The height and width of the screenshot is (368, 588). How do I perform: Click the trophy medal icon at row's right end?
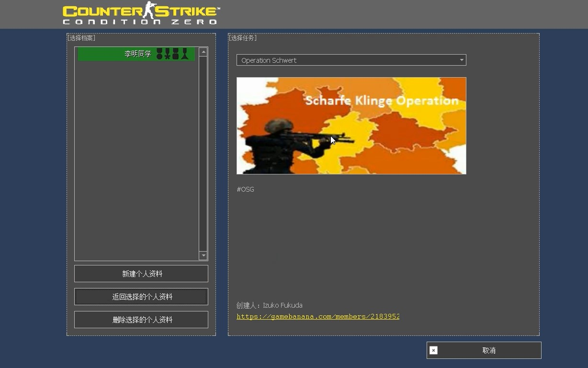tap(184, 54)
